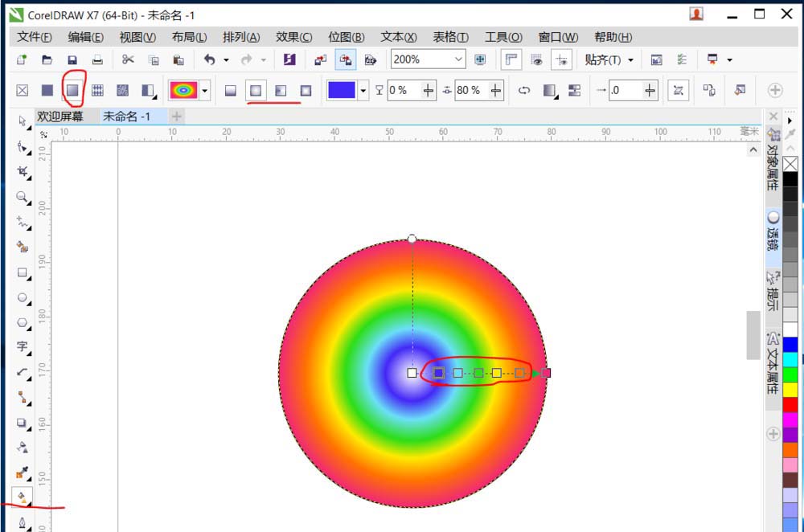The width and height of the screenshot is (804, 532).
Task: Open the zoom level combo box showing 200%
Action: 426,59
